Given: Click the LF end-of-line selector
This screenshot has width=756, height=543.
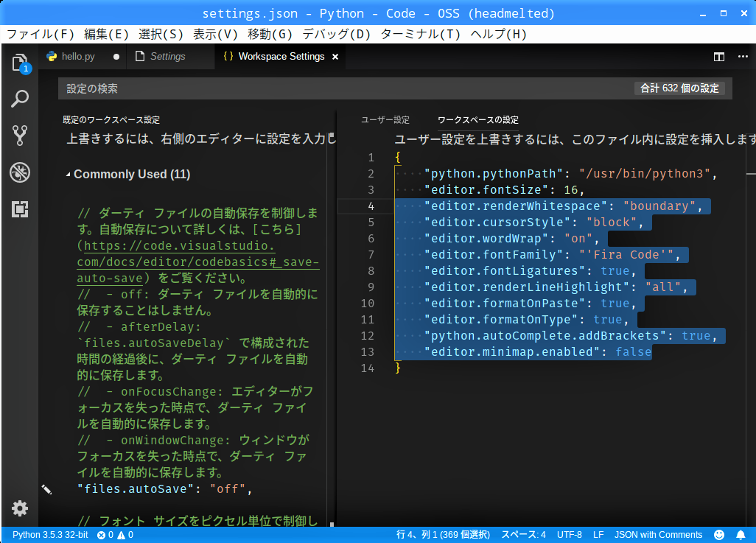Looking at the screenshot, I should tap(598, 535).
